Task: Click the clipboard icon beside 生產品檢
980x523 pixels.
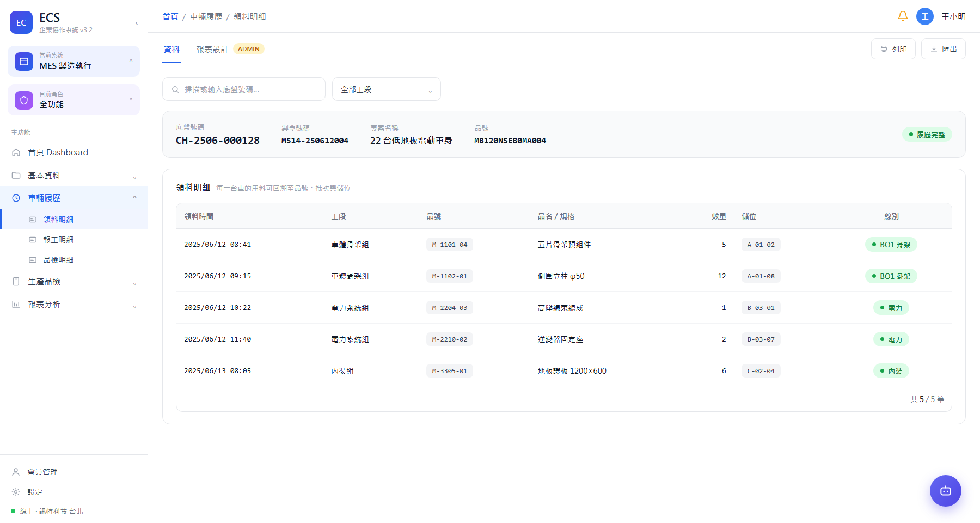Action: coord(16,282)
